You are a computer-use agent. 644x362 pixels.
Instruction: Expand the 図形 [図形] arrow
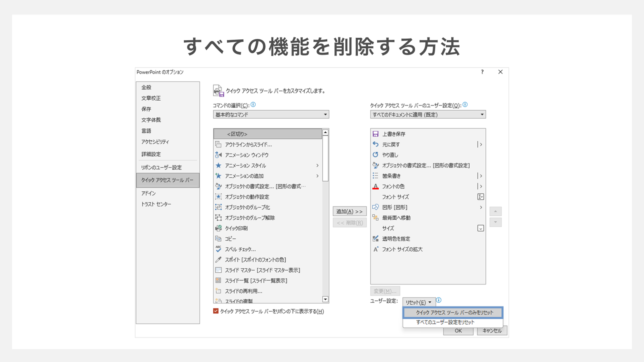(481, 207)
